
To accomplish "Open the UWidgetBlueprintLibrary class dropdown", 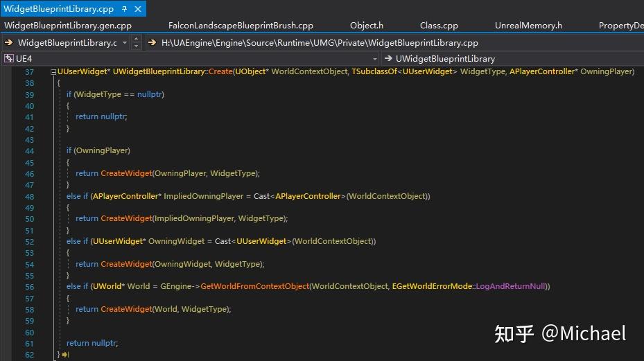I will 445,59.
